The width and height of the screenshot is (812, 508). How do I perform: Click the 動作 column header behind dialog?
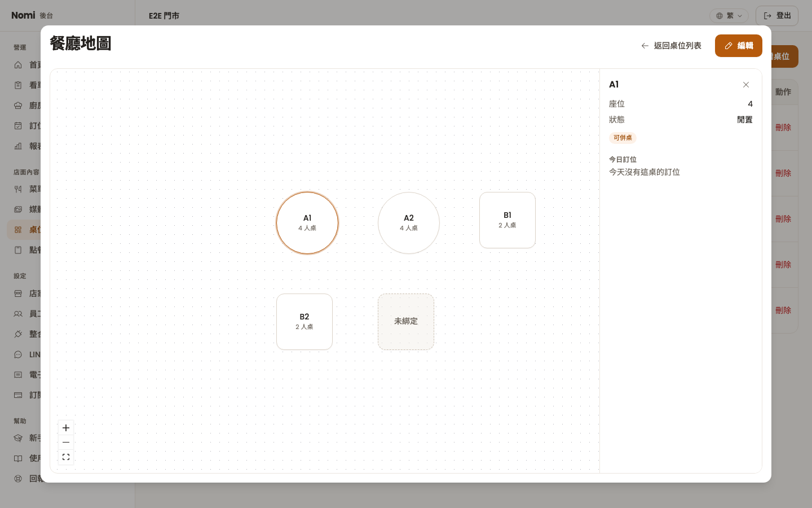pos(783,92)
